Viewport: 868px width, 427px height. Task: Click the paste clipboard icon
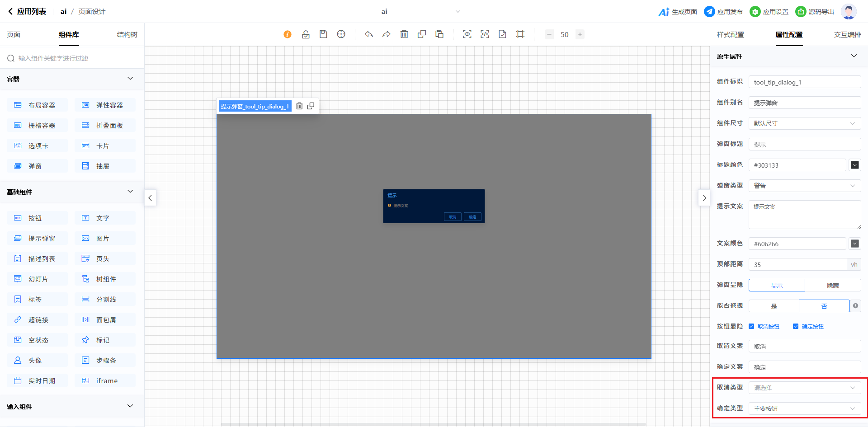[439, 34]
